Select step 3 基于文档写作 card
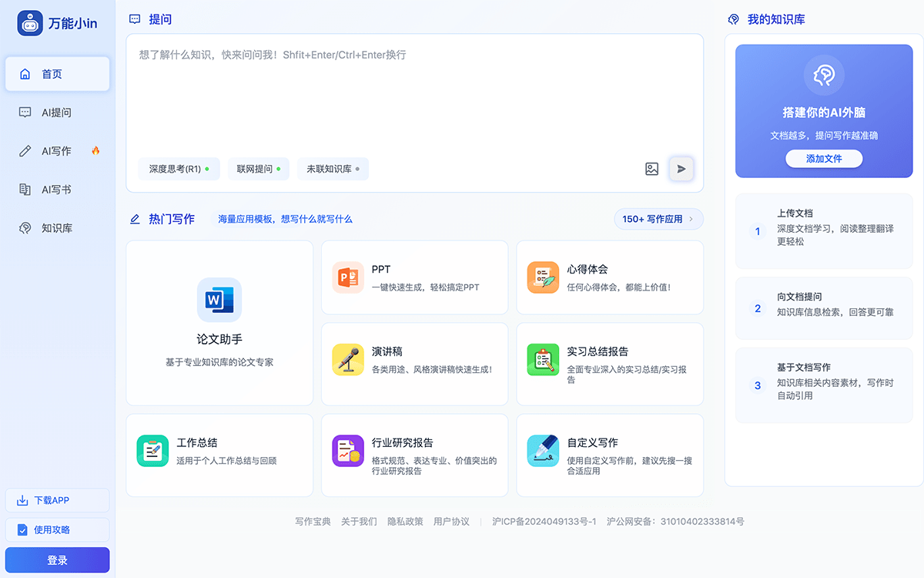 point(824,385)
